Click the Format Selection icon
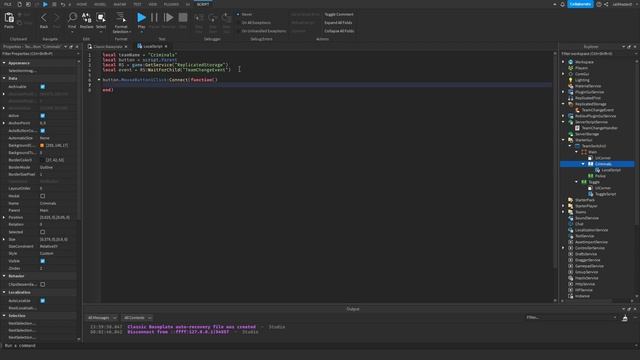Image resolution: width=640 pixels, height=360 pixels. 121,17
